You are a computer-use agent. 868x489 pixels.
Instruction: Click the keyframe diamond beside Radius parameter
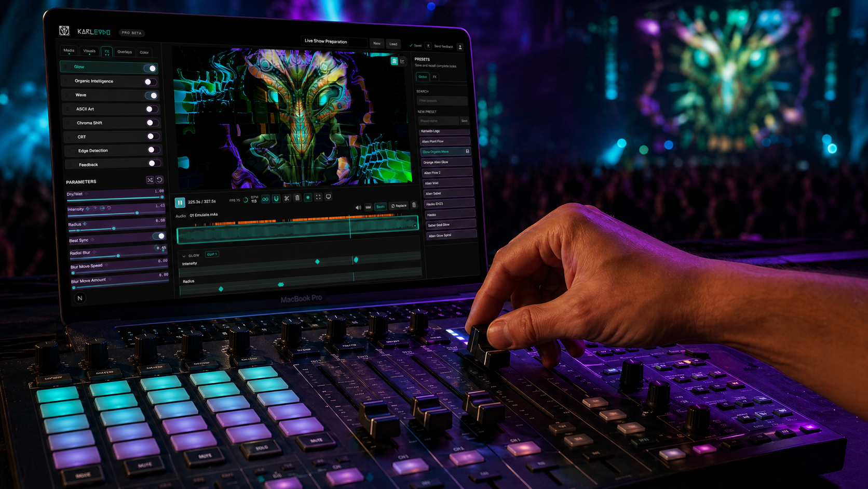coord(85,224)
